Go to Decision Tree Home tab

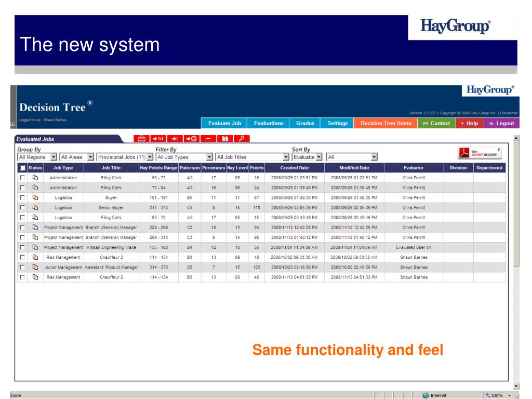pos(386,123)
